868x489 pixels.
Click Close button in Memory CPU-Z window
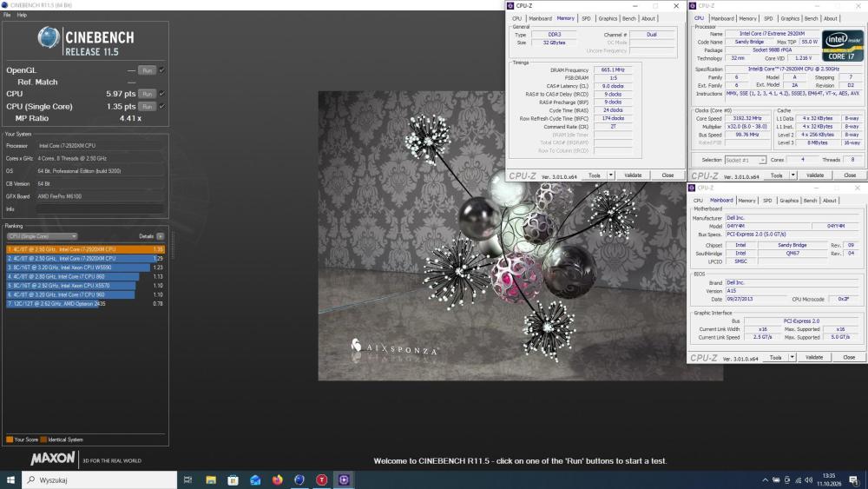point(667,175)
